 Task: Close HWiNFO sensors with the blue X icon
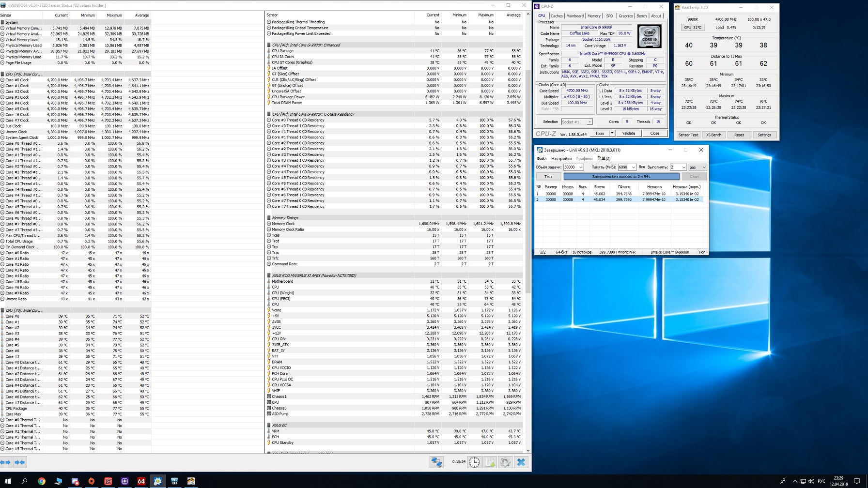(x=521, y=462)
